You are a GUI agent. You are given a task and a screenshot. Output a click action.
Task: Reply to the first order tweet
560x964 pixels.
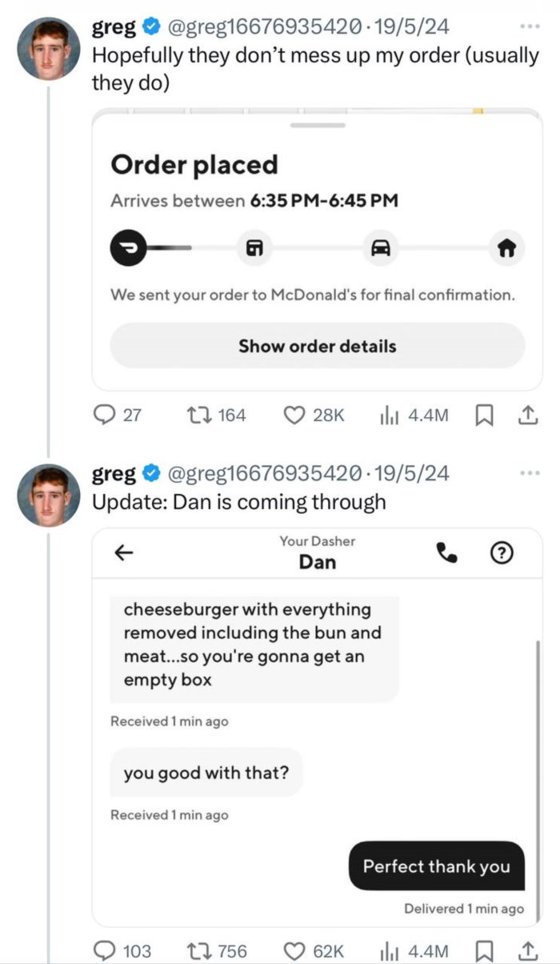tap(106, 415)
